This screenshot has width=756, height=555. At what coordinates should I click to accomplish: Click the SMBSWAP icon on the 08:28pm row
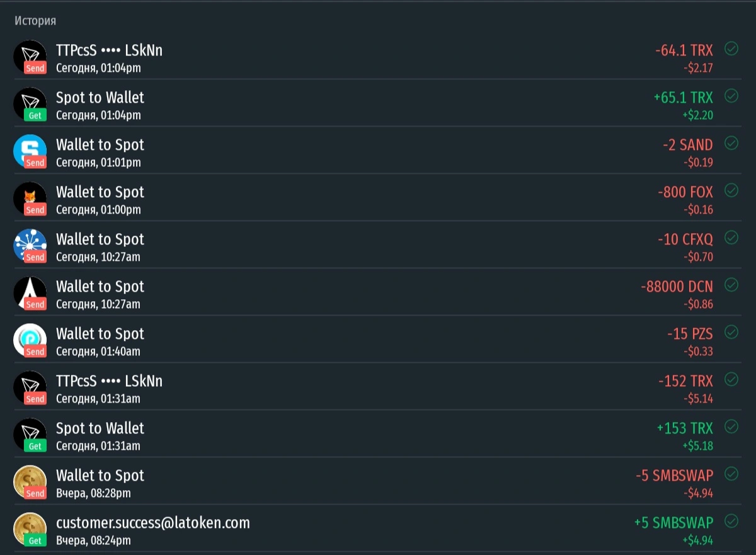click(30, 482)
